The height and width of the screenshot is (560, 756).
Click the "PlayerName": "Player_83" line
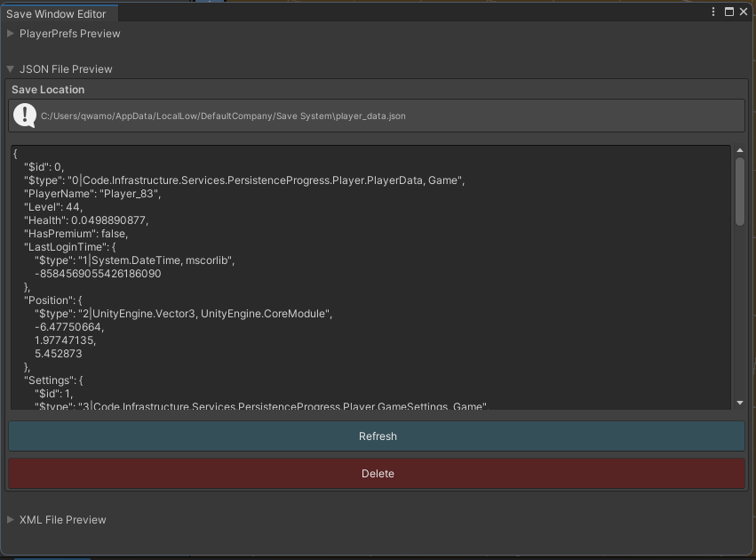(92, 194)
